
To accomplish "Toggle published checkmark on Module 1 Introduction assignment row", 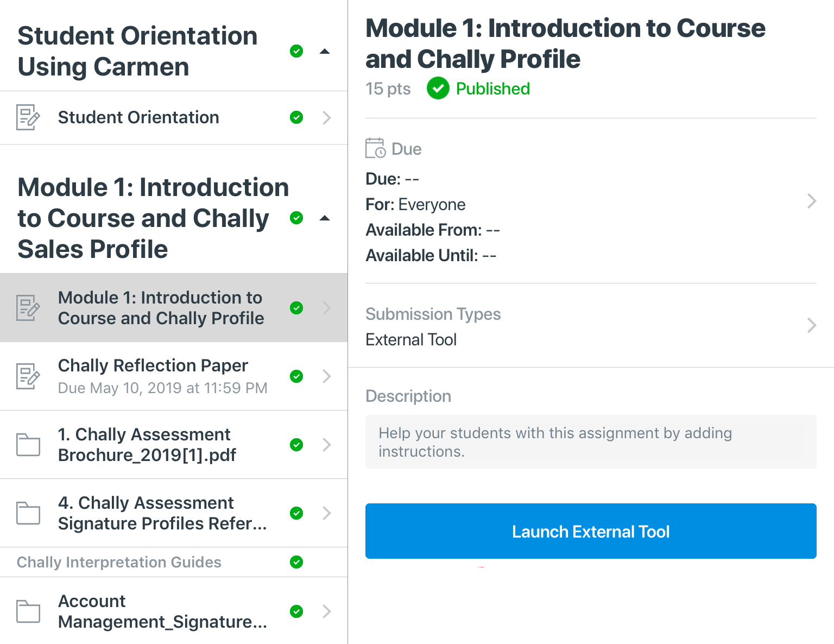I will click(296, 308).
